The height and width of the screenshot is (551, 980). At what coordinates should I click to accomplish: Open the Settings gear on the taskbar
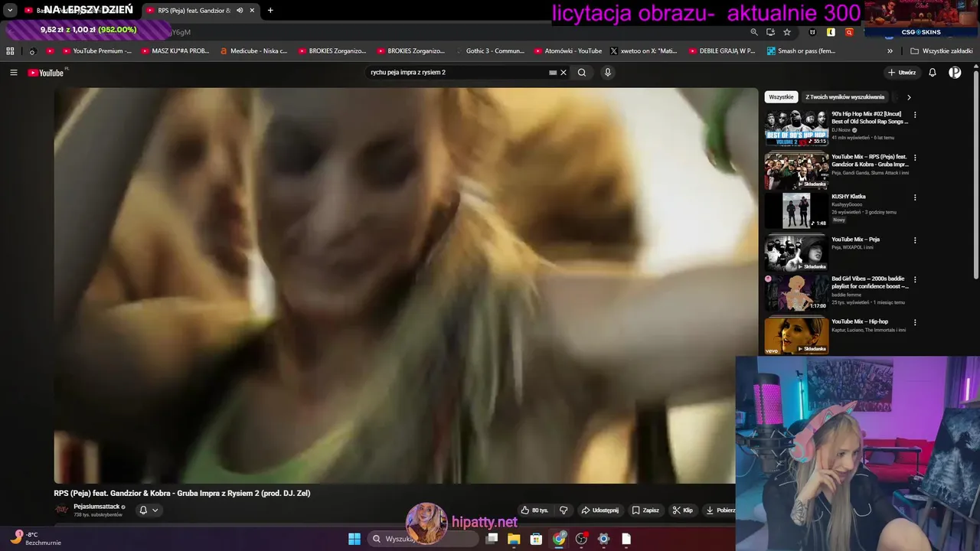pos(603,539)
